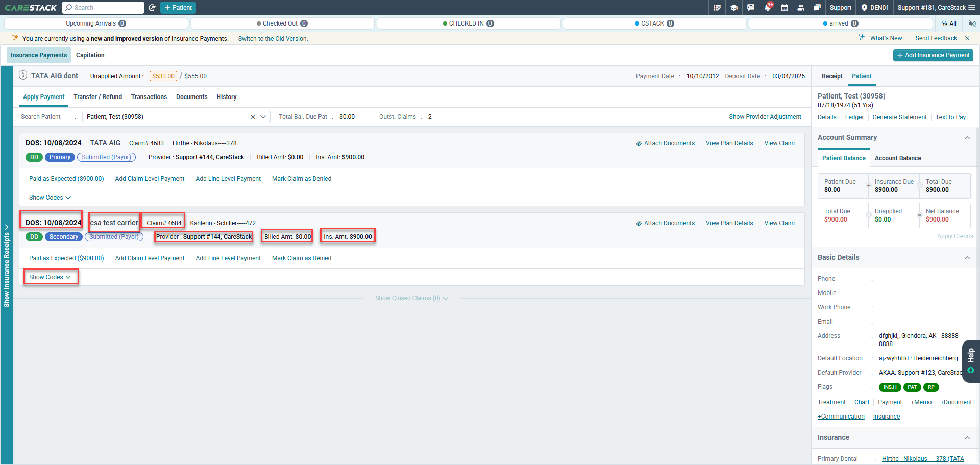This screenshot has width=980, height=465.
Task: Select the Account Balance tab
Action: [x=898, y=158]
